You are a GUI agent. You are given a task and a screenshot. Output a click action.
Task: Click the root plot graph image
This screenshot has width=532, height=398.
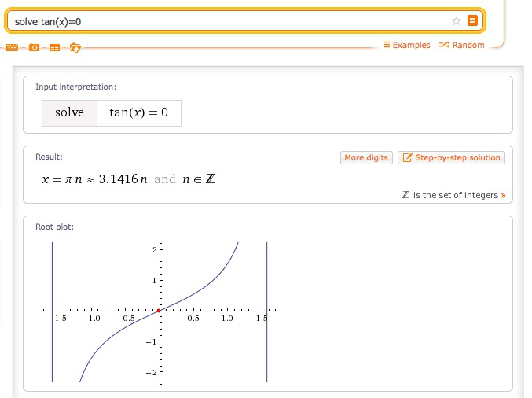click(x=160, y=313)
